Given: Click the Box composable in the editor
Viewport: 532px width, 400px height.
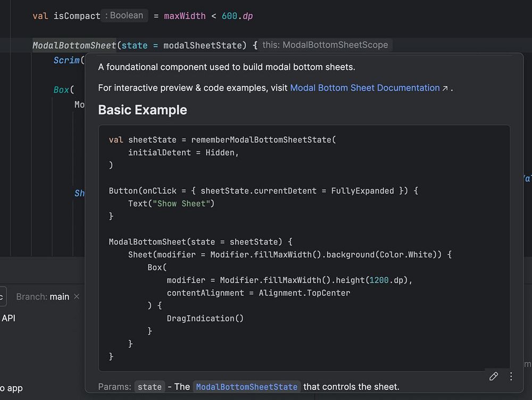Looking at the screenshot, I should coord(62,90).
